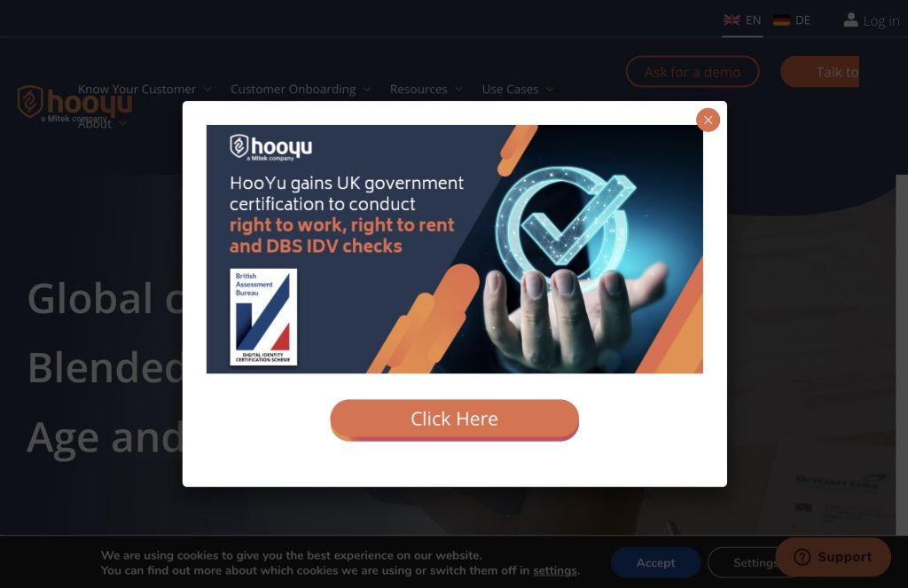Click the German flag icon
This screenshot has width=908, height=588.
click(x=782, y=20)
